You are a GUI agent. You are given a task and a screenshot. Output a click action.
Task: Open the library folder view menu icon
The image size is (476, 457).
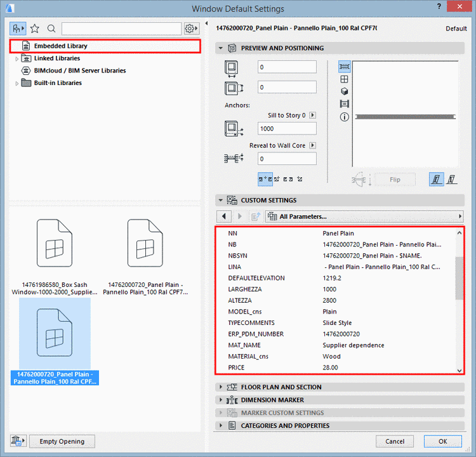pyautogui.click(x=18, y=29)
